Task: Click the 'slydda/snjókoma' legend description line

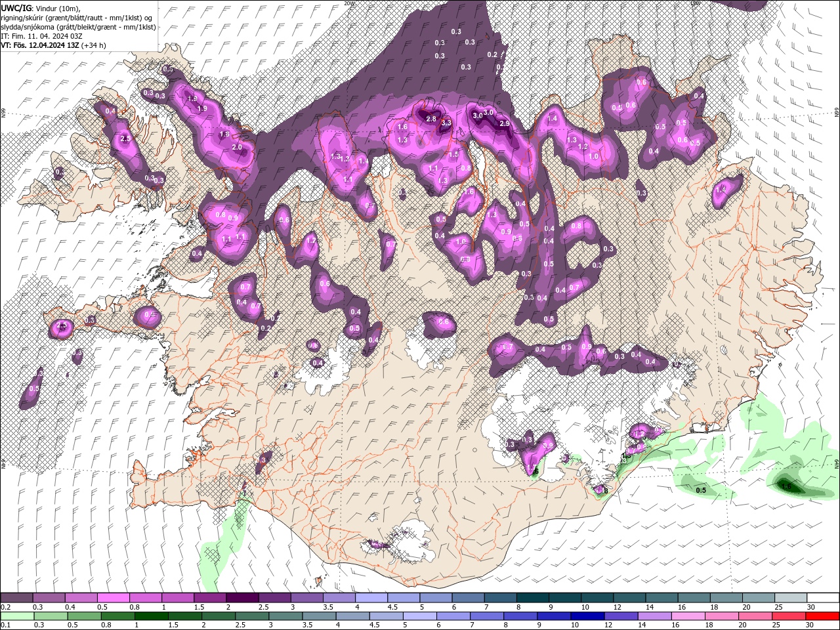Action: point(78,27)
